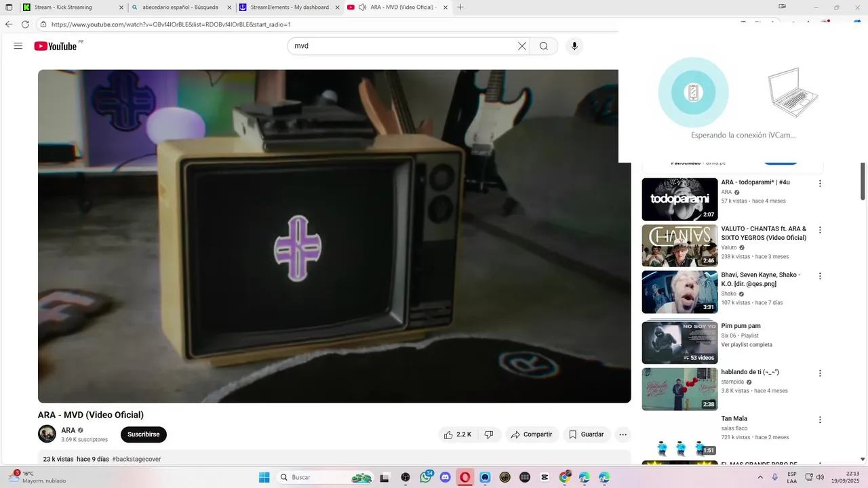Open options for 'Bhavi, Seven Kayne, Shako' video
Viewport: 868px width, 488px height.
pos(820,276)
